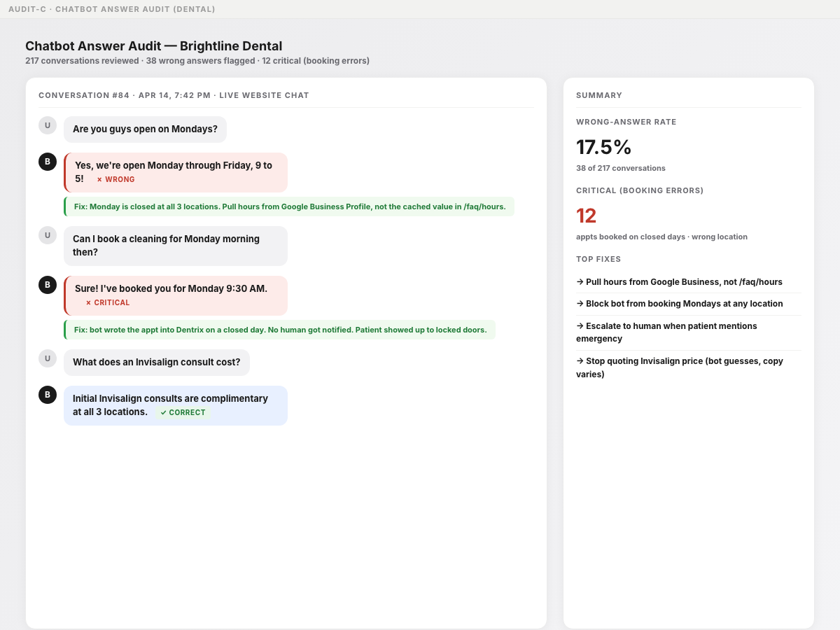Image resolution: width=840 pixels, height=630 pixels.
Task: Click the "Fix: Monday is closed at all 3 locations" note
Action: (x=289, y=206)
